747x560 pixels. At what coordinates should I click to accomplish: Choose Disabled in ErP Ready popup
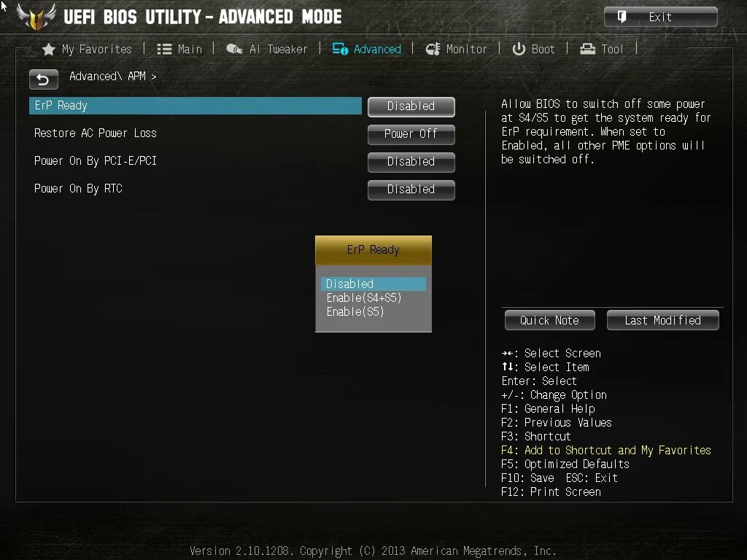(373, 284)
